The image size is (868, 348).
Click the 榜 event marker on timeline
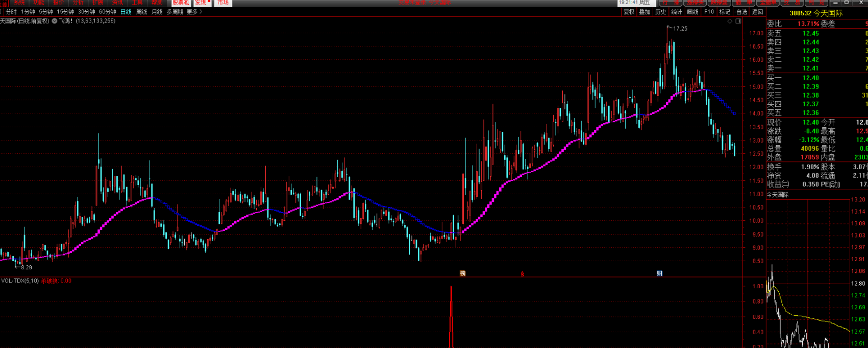point(463,273)
